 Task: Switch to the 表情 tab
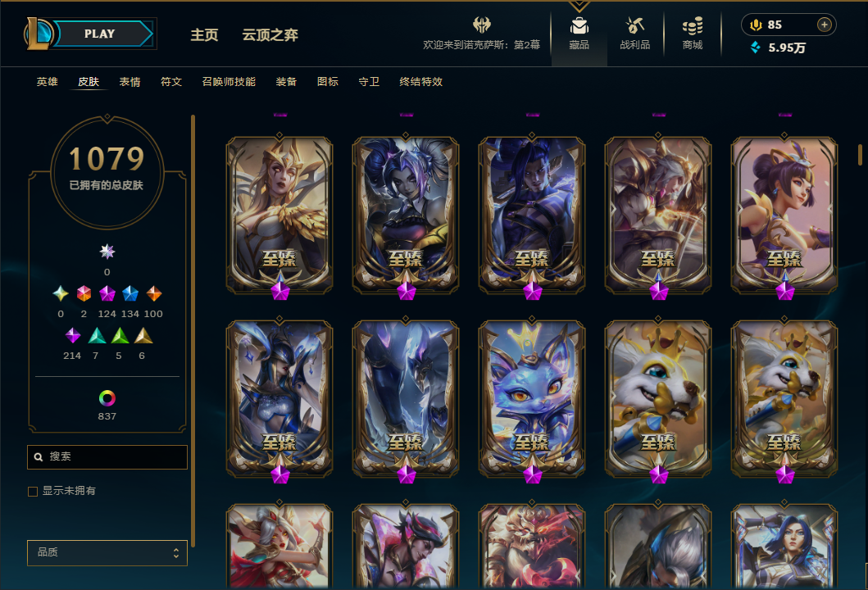(x=130, y=82)
